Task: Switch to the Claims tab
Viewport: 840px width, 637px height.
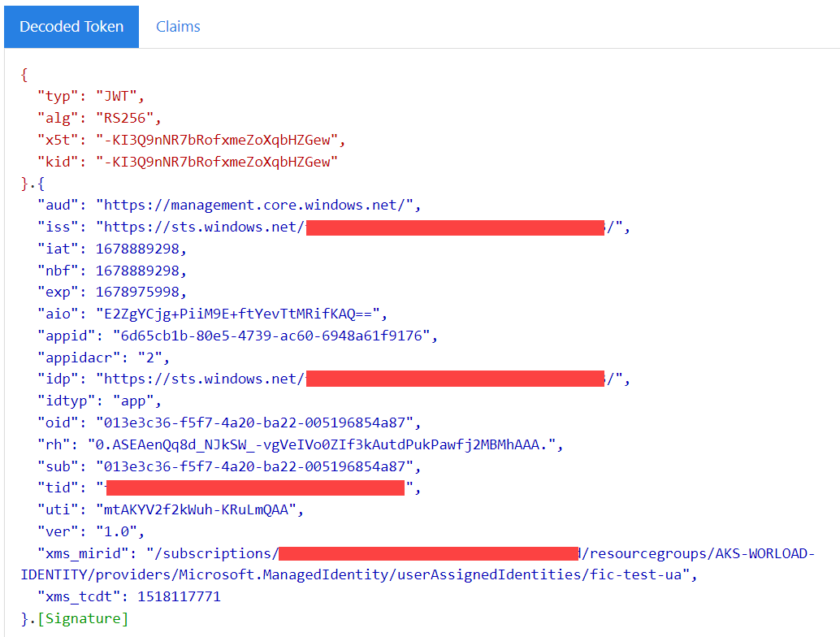Action: [178, 26]
